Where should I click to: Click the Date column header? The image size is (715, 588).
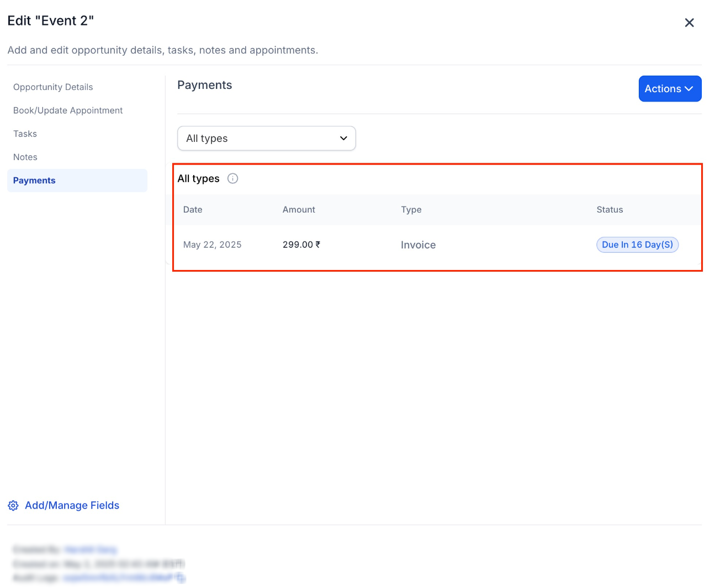[193, 210]
